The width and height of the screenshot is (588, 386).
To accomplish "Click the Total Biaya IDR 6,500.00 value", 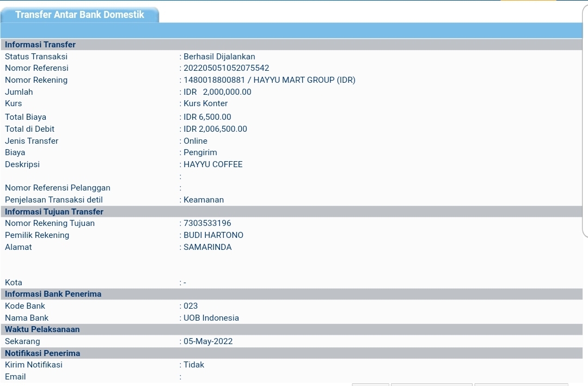I will tap(207, 117).
